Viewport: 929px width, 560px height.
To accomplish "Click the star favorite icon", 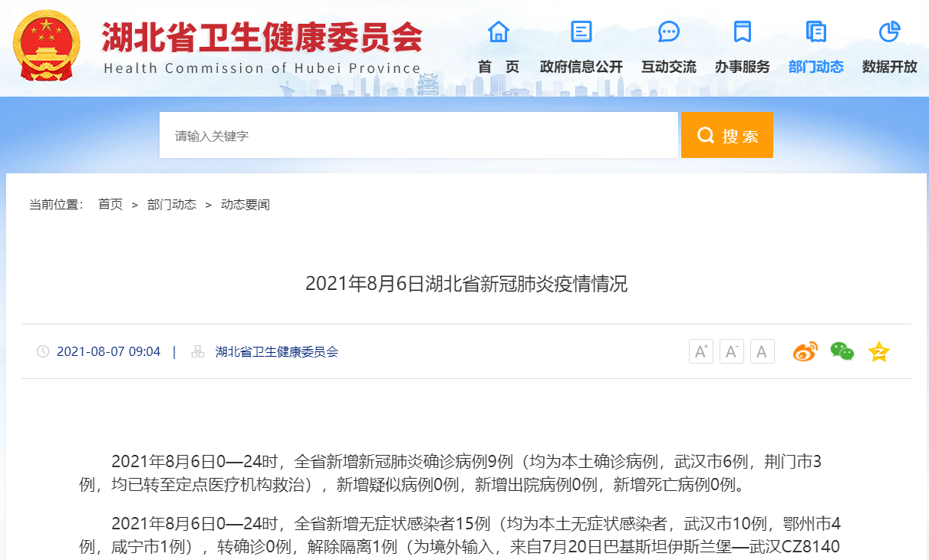I will click(x=878, y=351).
